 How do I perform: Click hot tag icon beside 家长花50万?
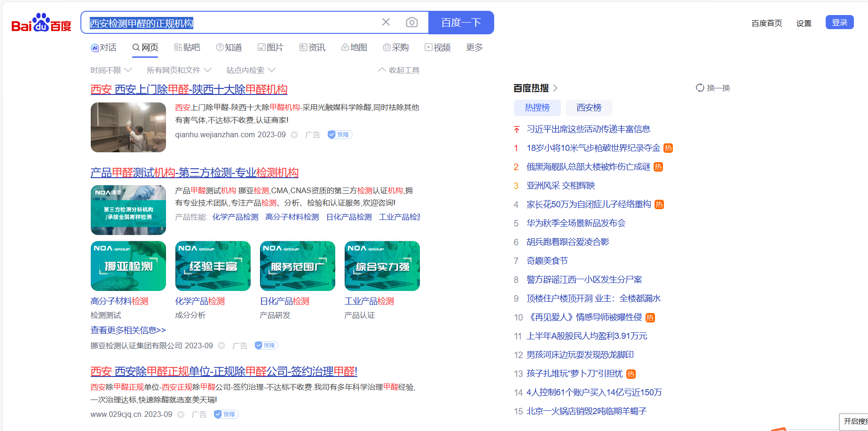(659, 204)
